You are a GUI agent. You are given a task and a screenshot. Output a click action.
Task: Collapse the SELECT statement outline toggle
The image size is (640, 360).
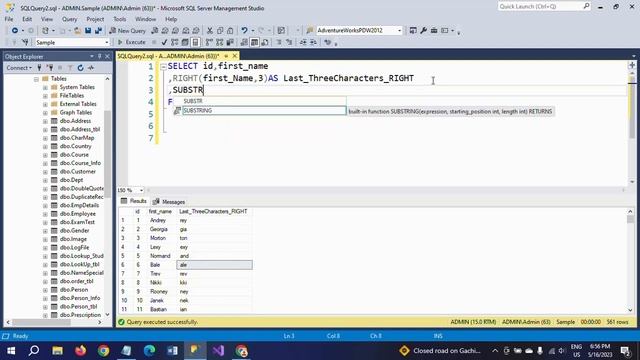click(163, 67)
